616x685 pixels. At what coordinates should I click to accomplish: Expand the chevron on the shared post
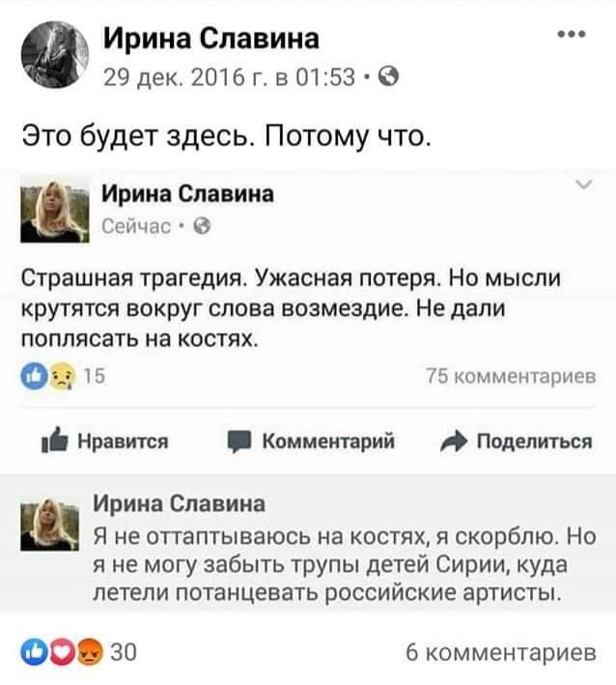click(x=584, y=185)
